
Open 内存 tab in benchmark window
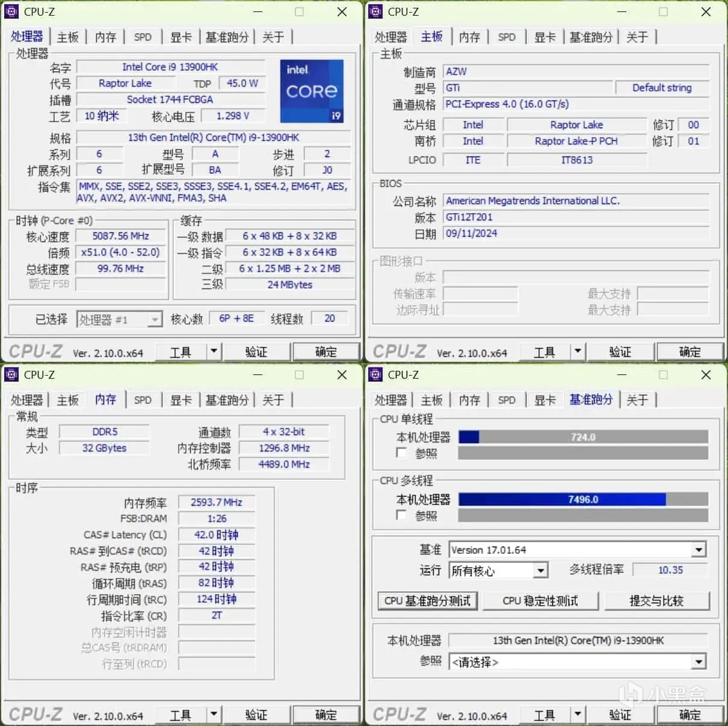coord(469,400)
